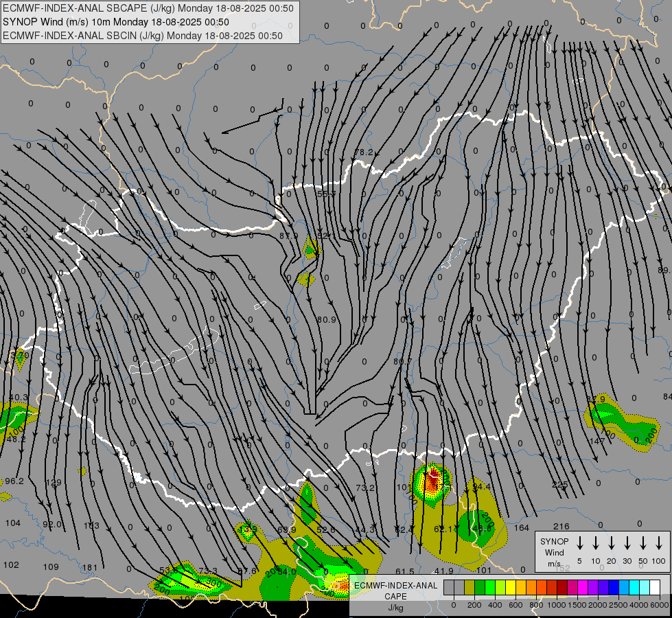Click the 216 value on the map

[x=561, y=526]
